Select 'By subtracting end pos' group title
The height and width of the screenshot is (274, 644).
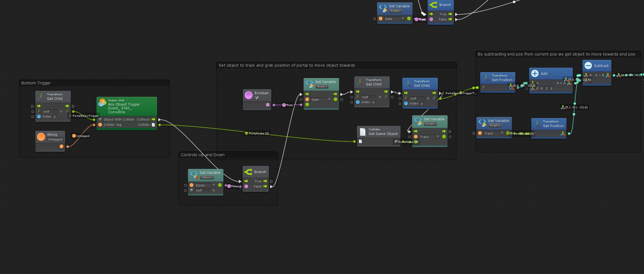(556, 54)
